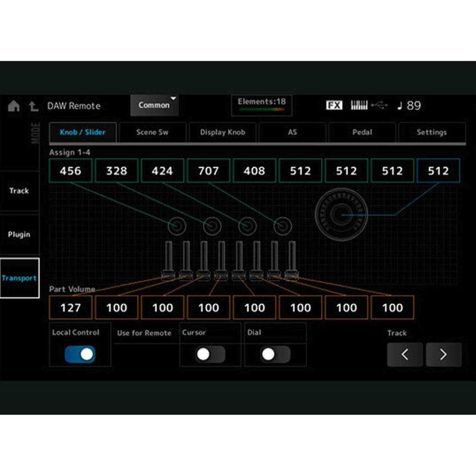Switch to the Scene Sw tab

pyautogui.click(x=152, y=132)
